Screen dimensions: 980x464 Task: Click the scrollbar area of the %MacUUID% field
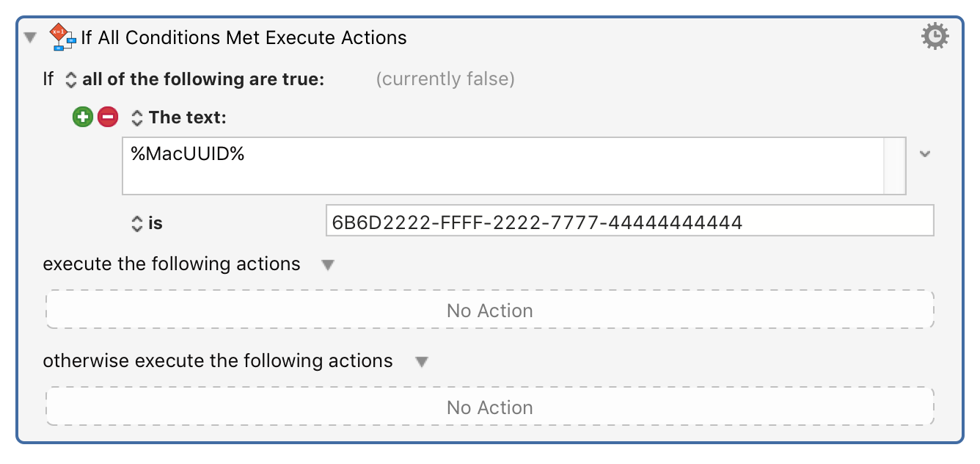tap(894, 165)
